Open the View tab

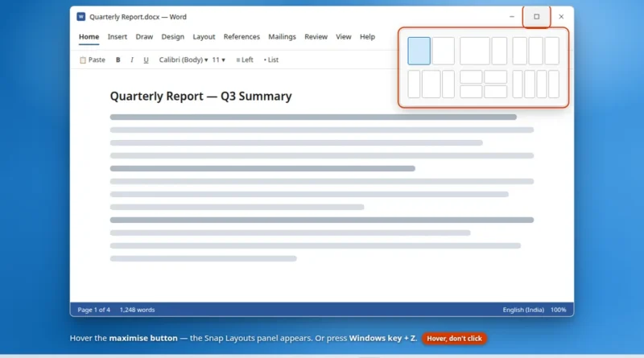coord(344,37)
